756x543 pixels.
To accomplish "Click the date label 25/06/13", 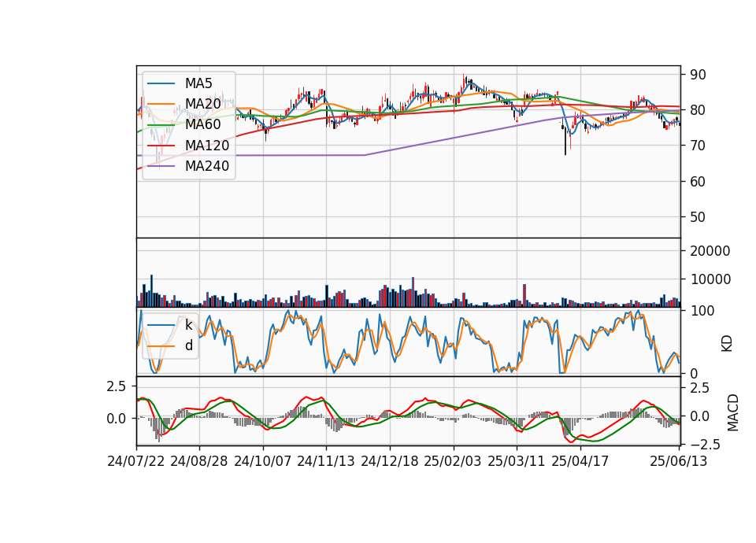I will (x=679, y=461).
